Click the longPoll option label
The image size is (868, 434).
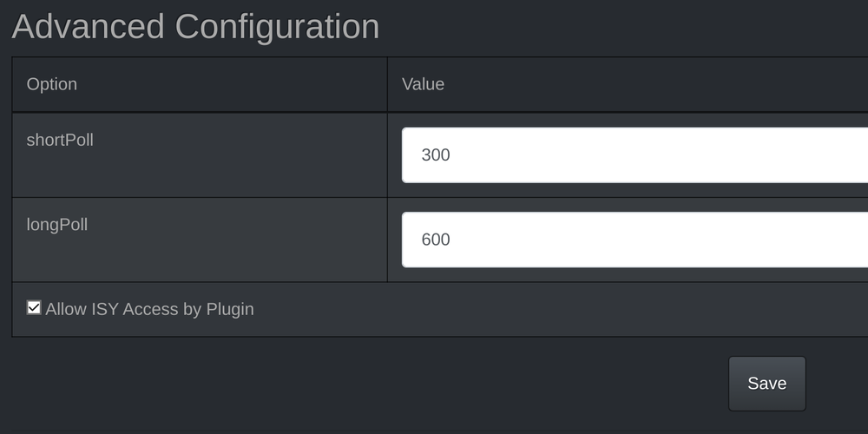(x=57, y=225)
